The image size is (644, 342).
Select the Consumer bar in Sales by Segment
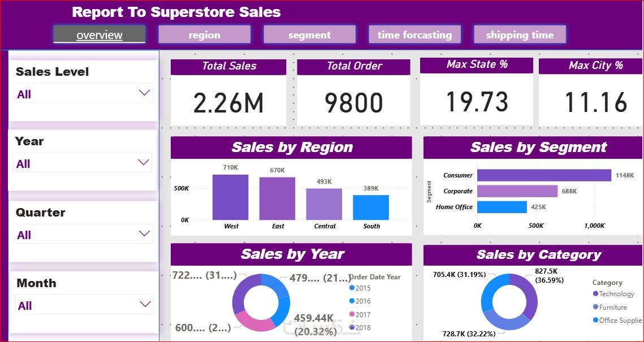coord(544,175)
